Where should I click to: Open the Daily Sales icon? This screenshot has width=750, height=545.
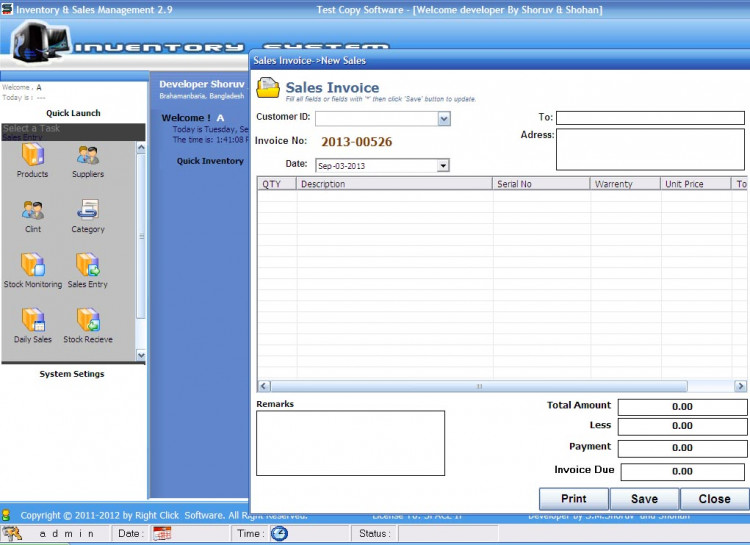[x=33, y=320]
